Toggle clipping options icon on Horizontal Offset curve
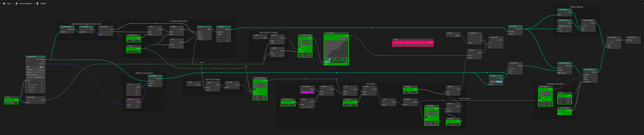Screen dimensions: 644x135 345,39
